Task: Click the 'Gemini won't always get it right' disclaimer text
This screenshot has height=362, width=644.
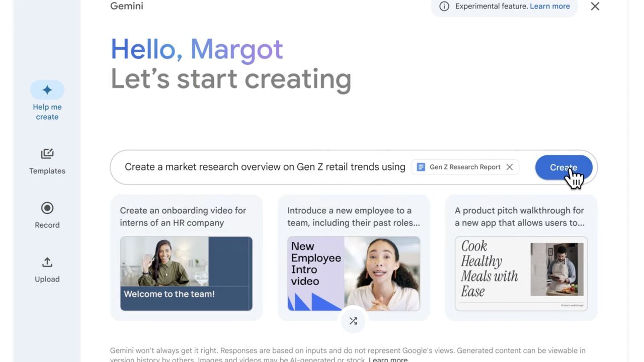Action: click(348, 355)
